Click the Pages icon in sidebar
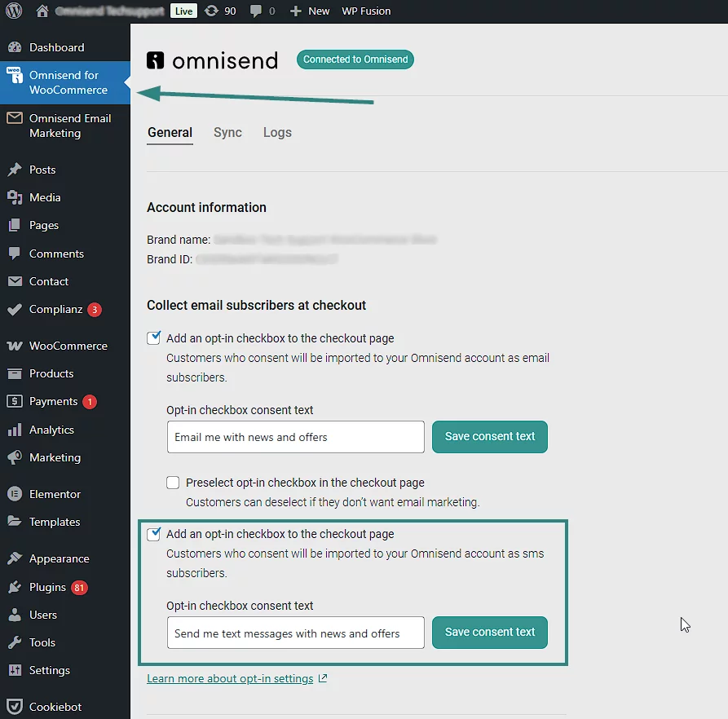This screenshot has width=728, height=719. 15,226
